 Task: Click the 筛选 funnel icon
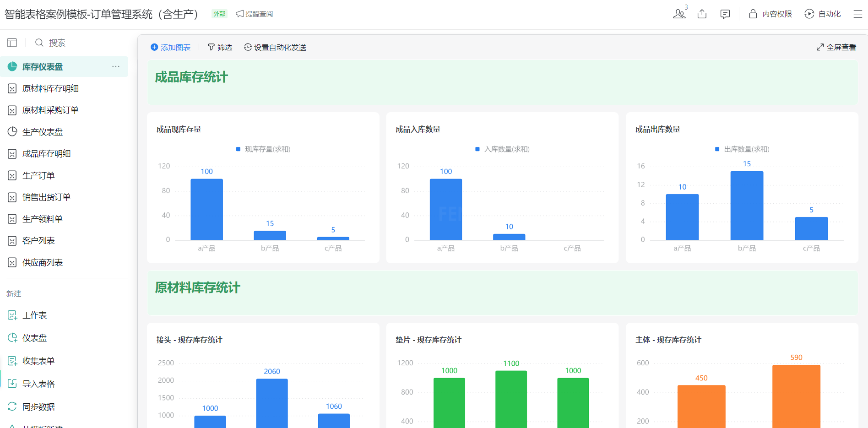coord(211,47)
